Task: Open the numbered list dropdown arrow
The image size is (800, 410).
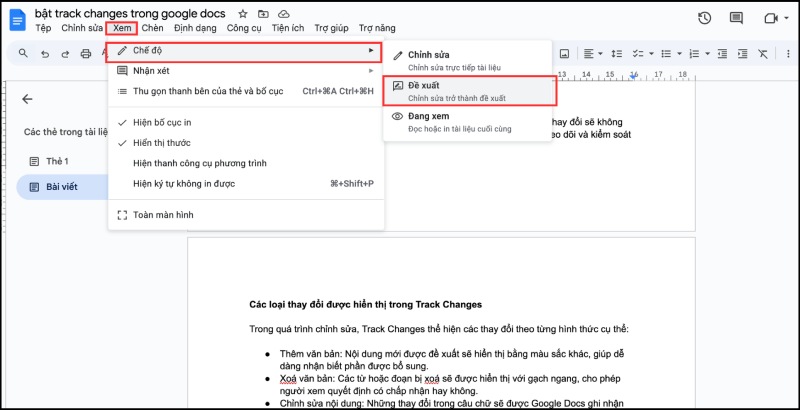Action: coord(707,53)
